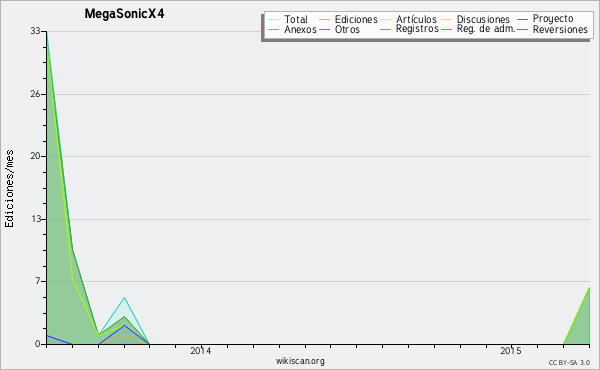
Task: Click the cyan Total line swatch in legend
Action: coord(274,20)
